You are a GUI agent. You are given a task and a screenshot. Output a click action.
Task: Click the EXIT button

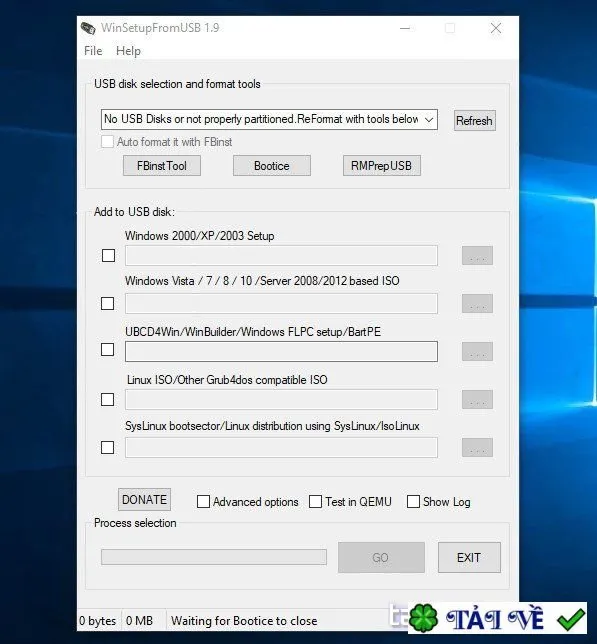(x=469, y=557)
